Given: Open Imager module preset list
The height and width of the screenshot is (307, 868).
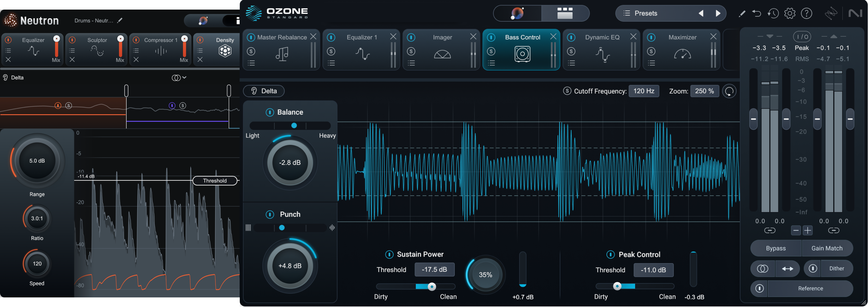Looking at the screenshot, I should pyautogui.click(x=411, y=63).
